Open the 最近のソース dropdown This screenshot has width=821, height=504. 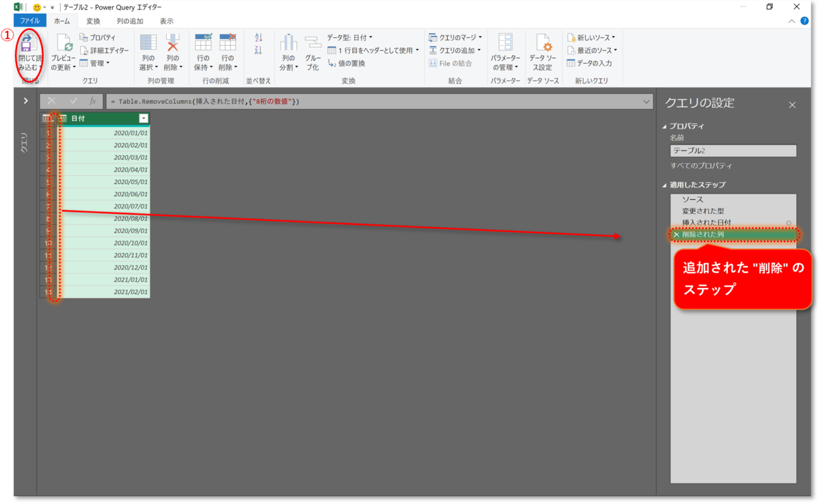click(x=592, y=51)
